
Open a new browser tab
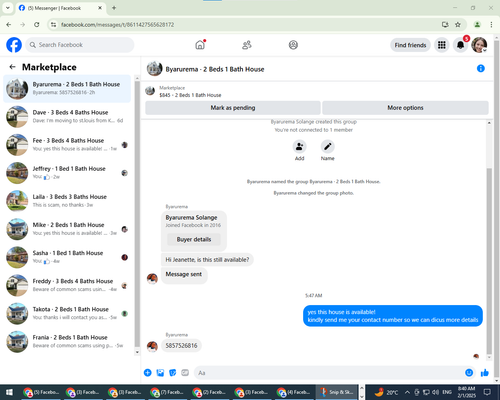(114, 8)
